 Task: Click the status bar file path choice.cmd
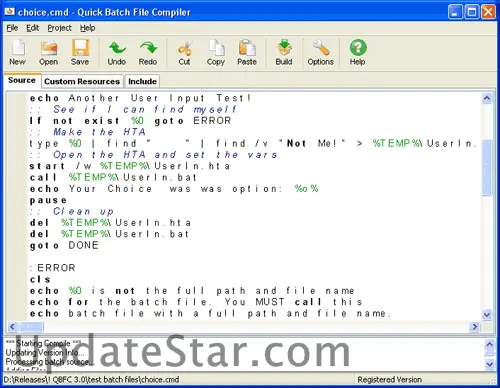[92, 380]
